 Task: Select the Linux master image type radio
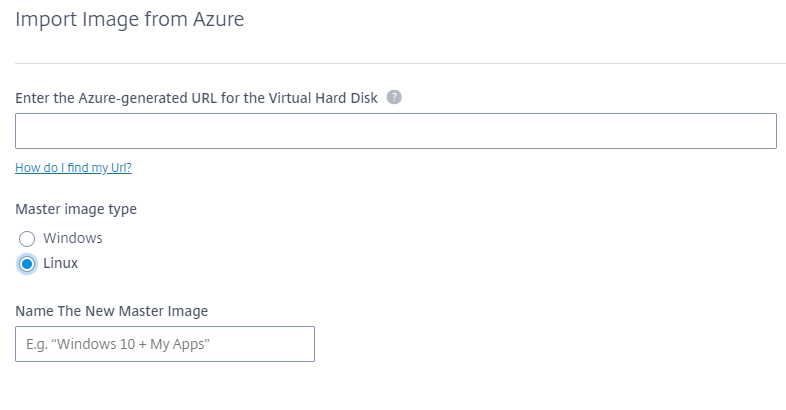[27, 264]
